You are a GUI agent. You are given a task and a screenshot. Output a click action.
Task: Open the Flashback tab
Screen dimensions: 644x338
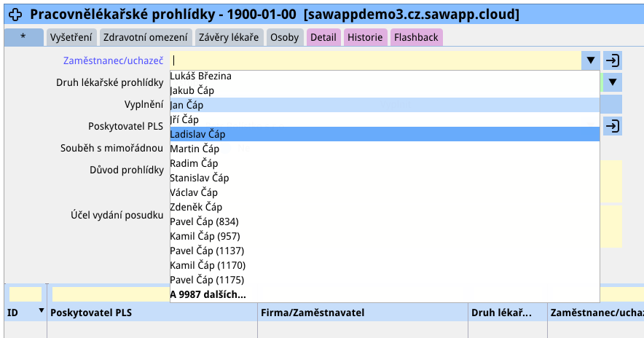click(416, 37)
